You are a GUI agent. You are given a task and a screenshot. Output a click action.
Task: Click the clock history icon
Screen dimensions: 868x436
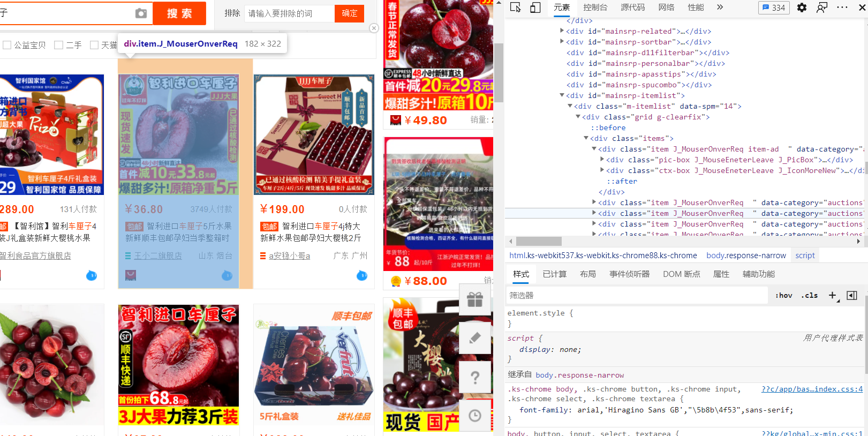click(475, 416)
